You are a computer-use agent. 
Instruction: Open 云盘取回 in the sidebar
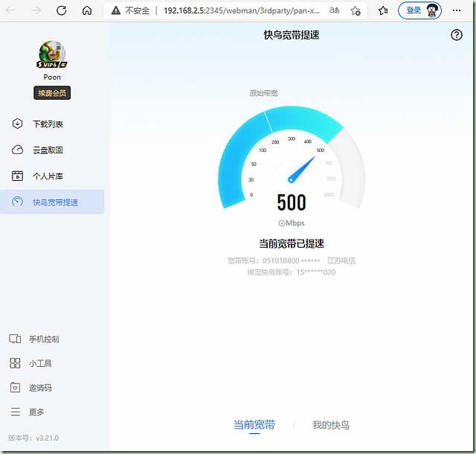coord(48,150)
